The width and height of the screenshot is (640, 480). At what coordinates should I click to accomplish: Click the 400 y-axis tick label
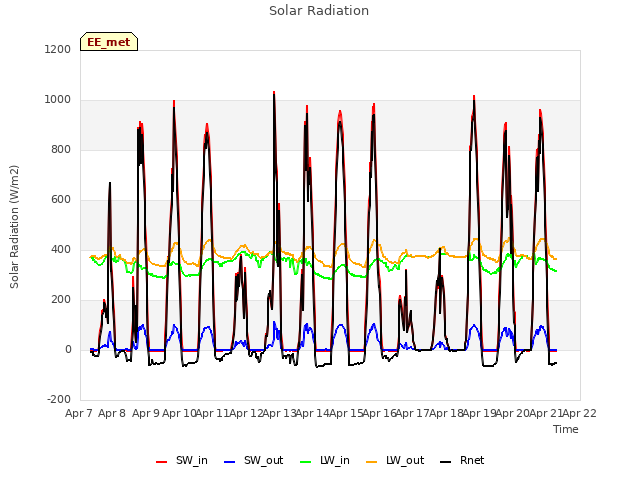pyautogui.click(x=61, y=249)
